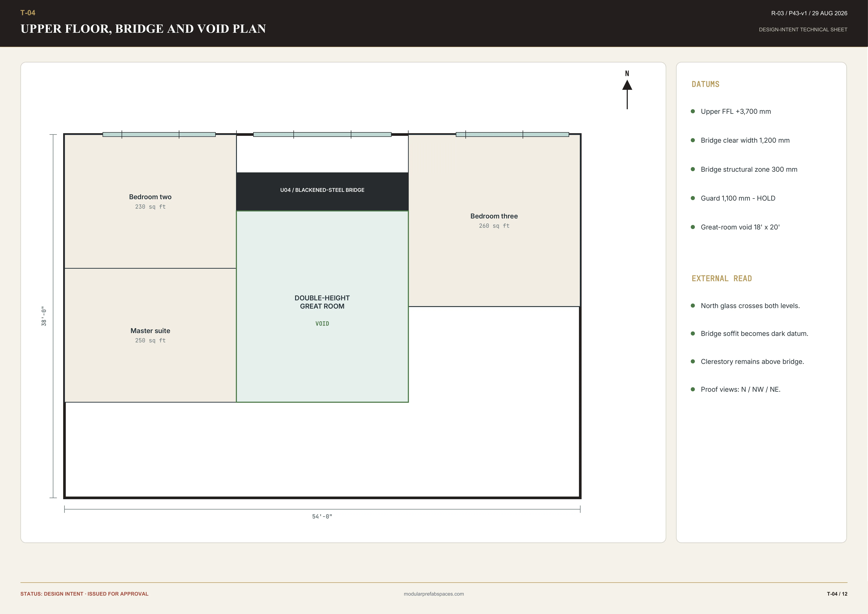This screenshot has height=614, width=868.
Task: Select the green VOID tag
Action: tap(322, 324)
